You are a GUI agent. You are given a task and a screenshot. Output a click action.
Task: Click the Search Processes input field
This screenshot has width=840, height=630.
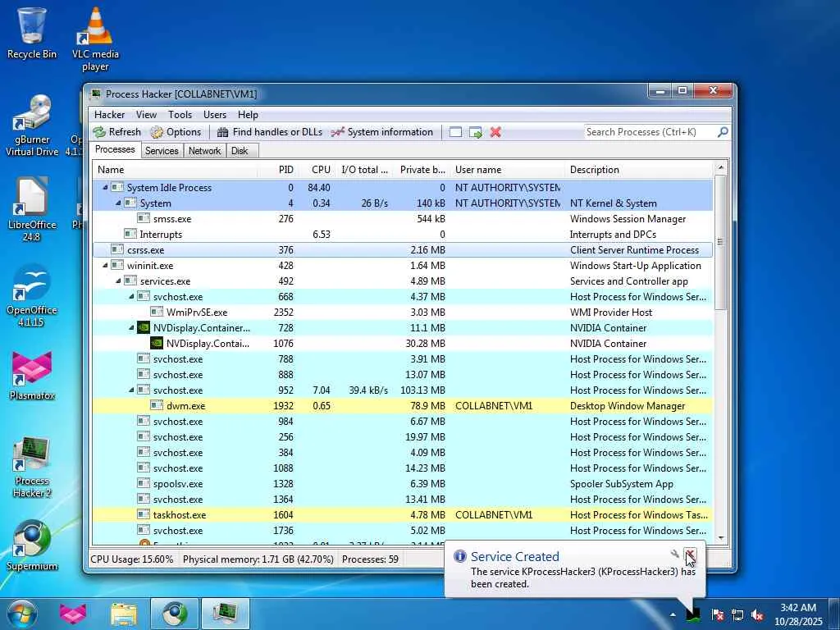(651, 132)
